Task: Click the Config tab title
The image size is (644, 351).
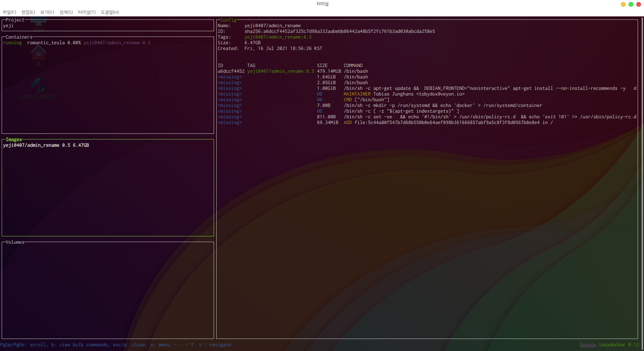Action: coord(228,20)
